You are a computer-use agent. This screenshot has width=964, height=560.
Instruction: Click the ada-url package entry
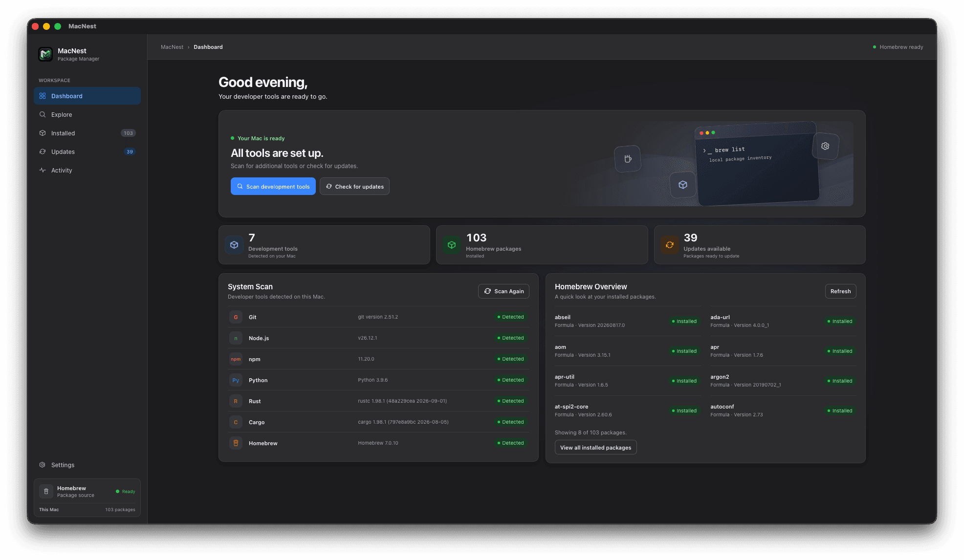(x=783, y=321)
